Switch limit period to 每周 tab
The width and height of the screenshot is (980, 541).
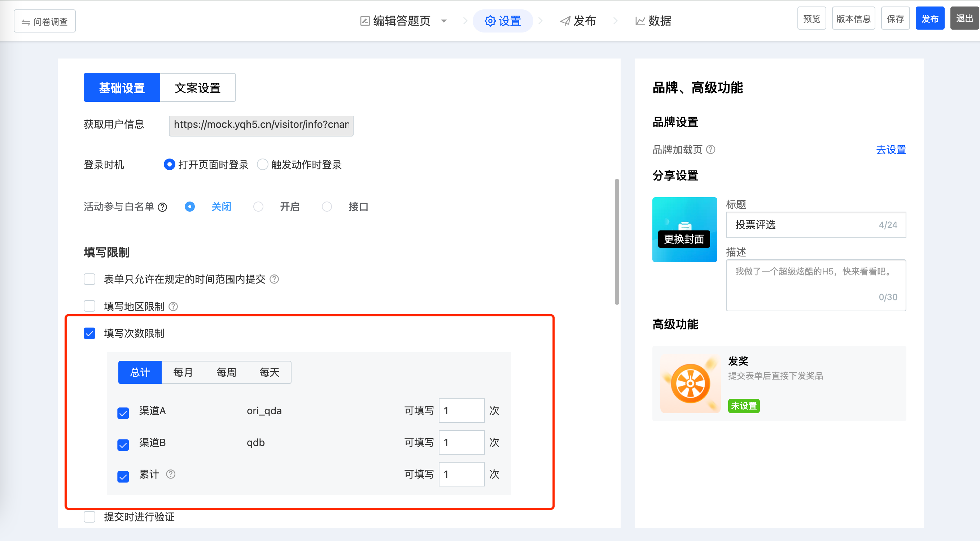pyautogui.click(x=226, y=372)
